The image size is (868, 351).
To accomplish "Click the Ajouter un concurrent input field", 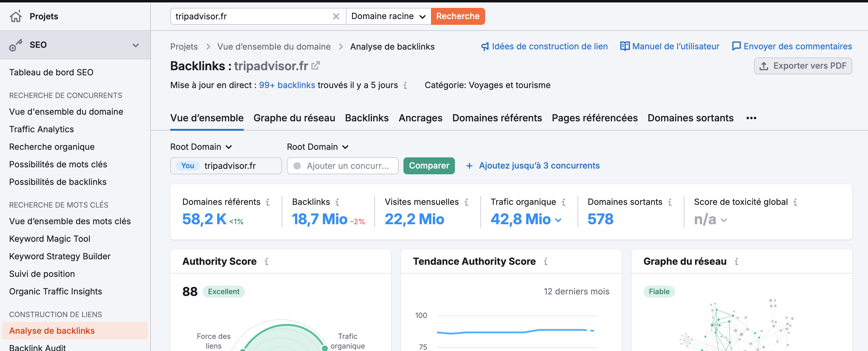I will point(342,166).
